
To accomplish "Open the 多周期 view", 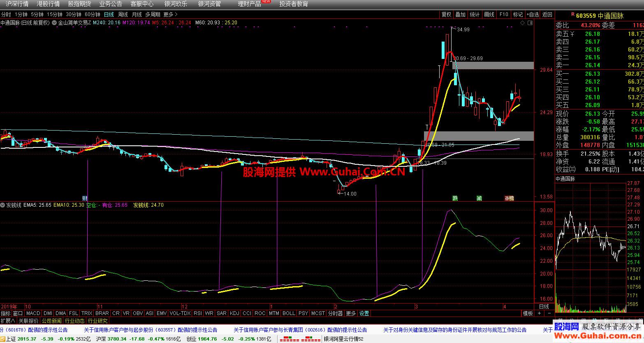I will (153, 14).
